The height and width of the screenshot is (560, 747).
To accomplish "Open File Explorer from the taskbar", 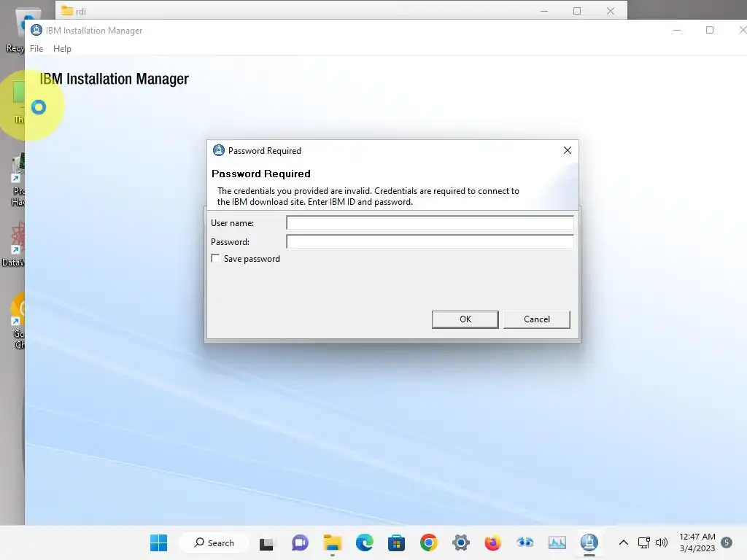I will (x=332, y=542).
